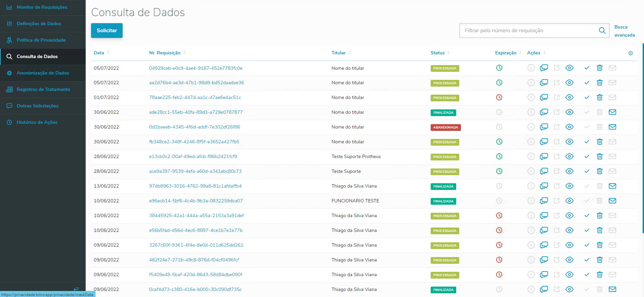This screenshot has width=644, height=297.
Task: Click approve checkmark for 04929ceb row
Action: coord(587,68)
